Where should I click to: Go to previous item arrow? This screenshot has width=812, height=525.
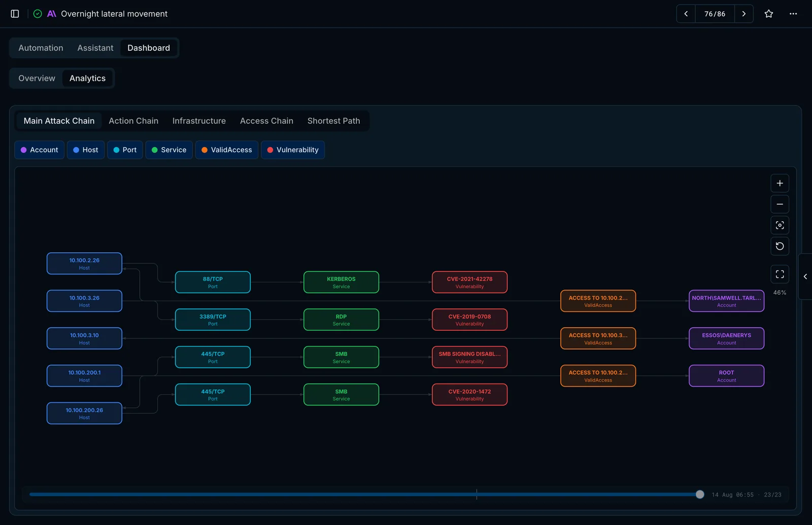(686, 14)
